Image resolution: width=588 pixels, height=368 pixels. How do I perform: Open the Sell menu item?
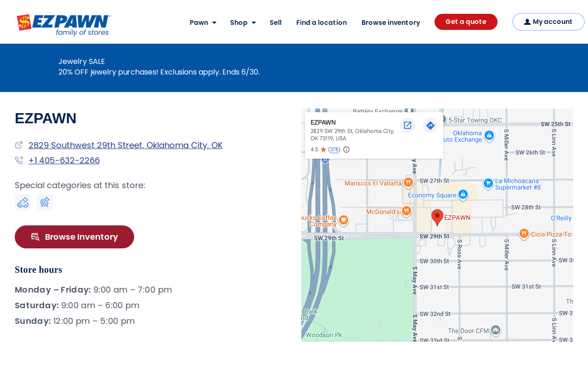(x=276, y=23)
